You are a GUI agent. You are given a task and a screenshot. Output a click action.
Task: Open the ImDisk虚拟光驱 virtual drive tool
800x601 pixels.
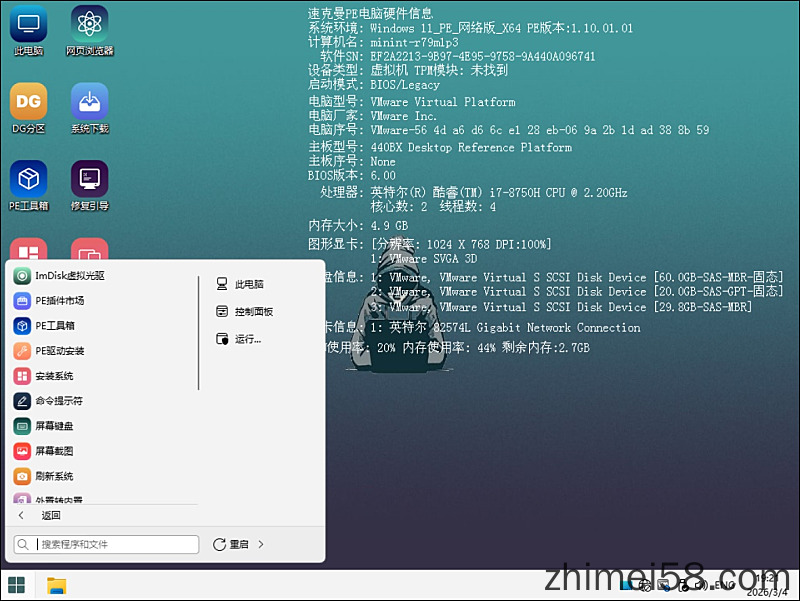coord(60,275)
